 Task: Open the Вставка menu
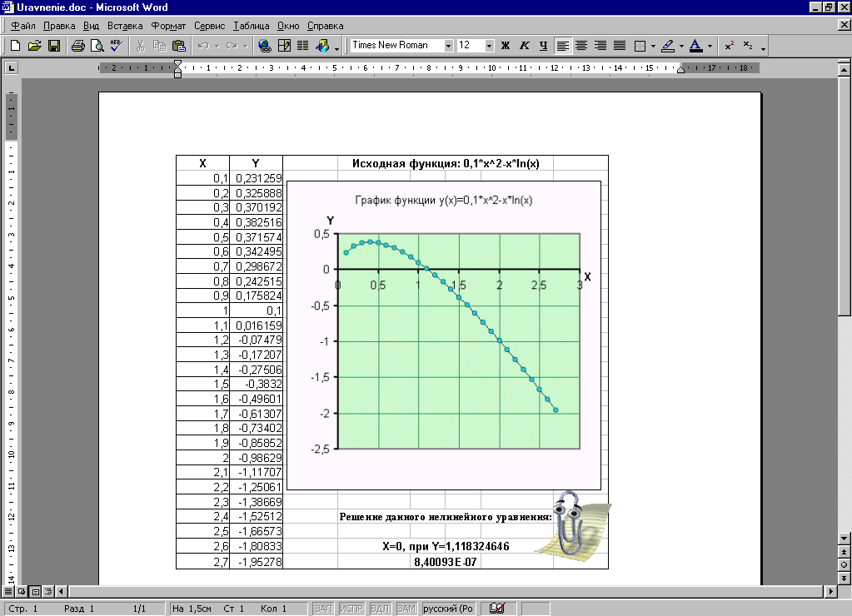(x=125, y=26)
